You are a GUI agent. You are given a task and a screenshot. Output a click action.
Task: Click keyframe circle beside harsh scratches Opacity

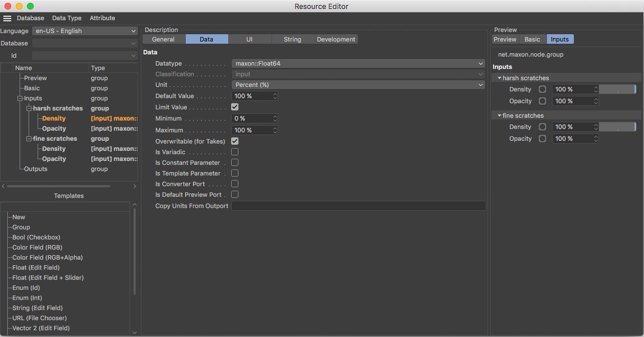point(542,101)
